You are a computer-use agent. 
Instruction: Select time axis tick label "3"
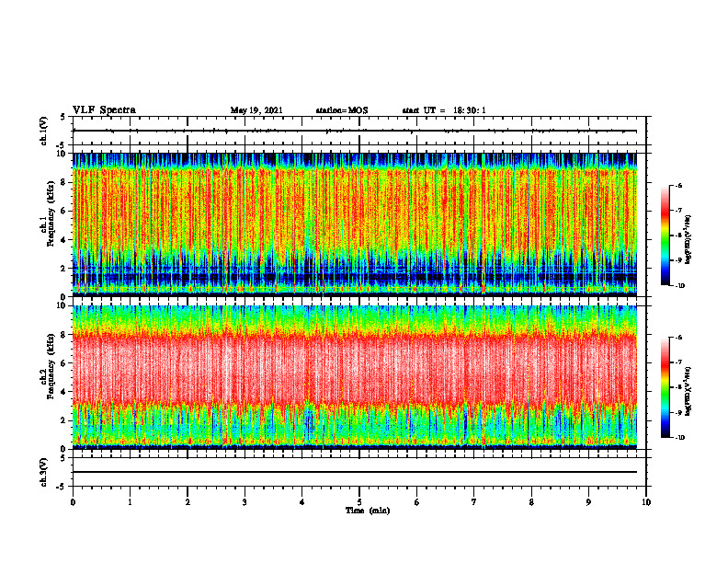click(x=245, y=502)
